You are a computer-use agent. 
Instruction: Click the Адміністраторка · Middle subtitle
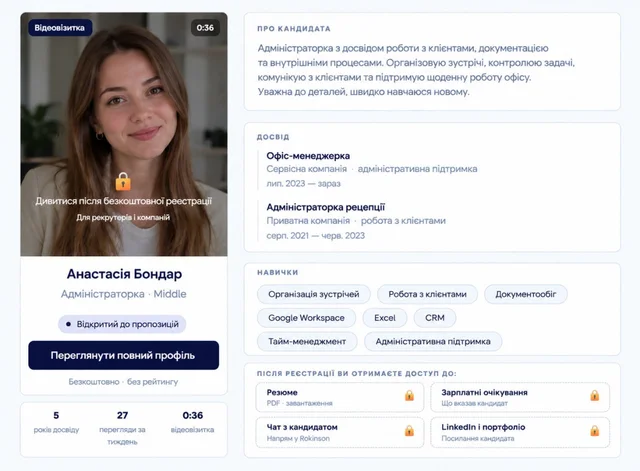click(x=124, y=294)
